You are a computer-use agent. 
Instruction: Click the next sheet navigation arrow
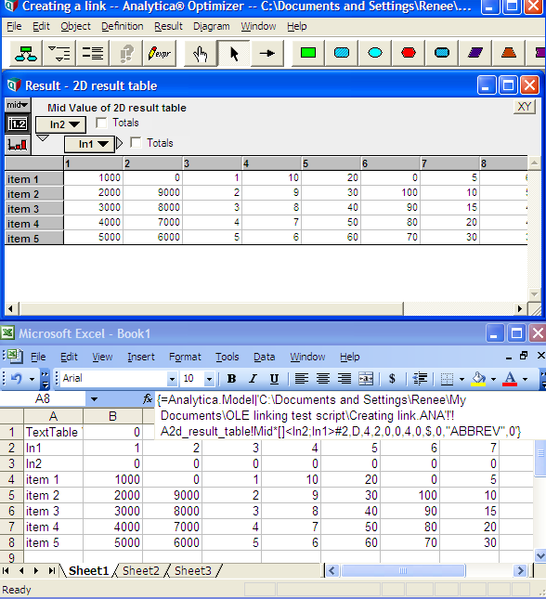click(36, 571)
